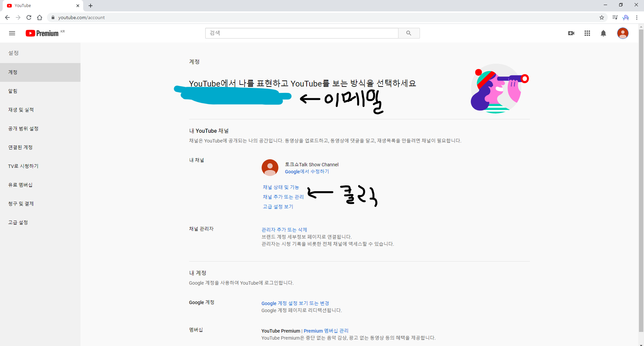Click the browser extension icon beside the menu
Screen dimensions: 644x346
pyautogui.click(x=626, y=17)
